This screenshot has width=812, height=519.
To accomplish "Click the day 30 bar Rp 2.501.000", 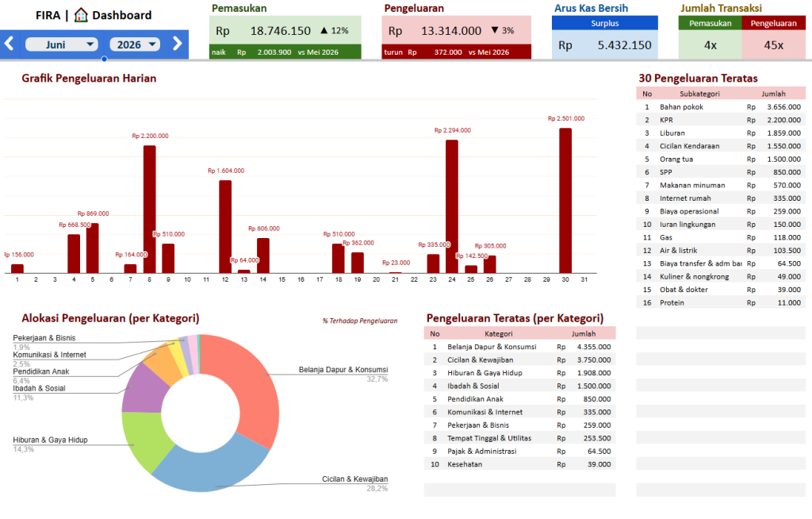I will click(x=565, y=201).
